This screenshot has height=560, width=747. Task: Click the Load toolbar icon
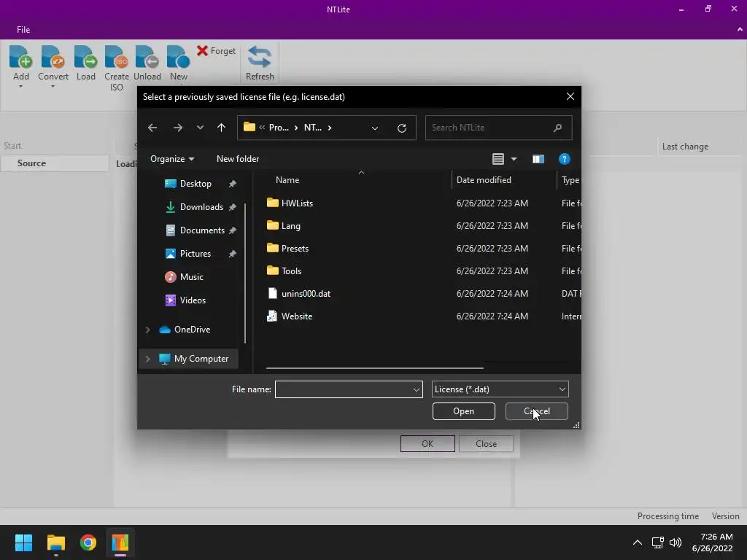click(x=86, y=57)
